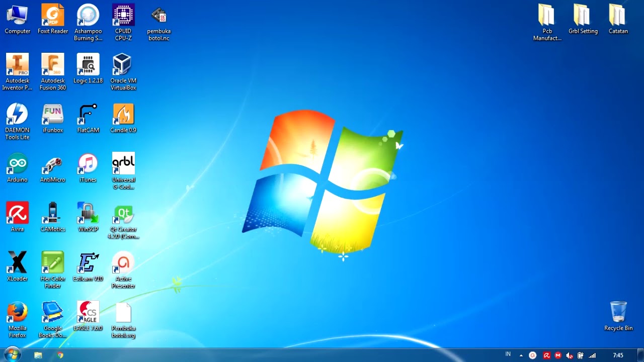Open Windows Explorer from taskbar
Image resolution: width=644 pixels, height=362 pixels.
tap(38, 355)
